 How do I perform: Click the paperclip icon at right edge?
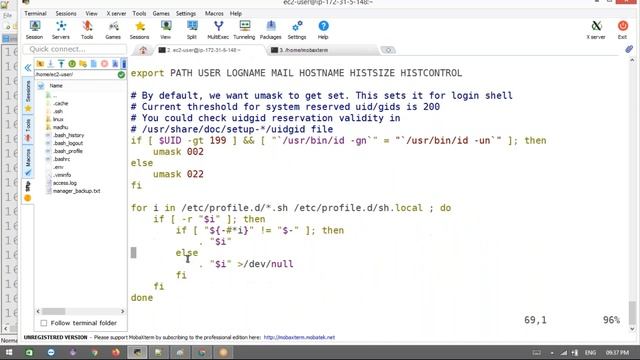coord(629,49)
